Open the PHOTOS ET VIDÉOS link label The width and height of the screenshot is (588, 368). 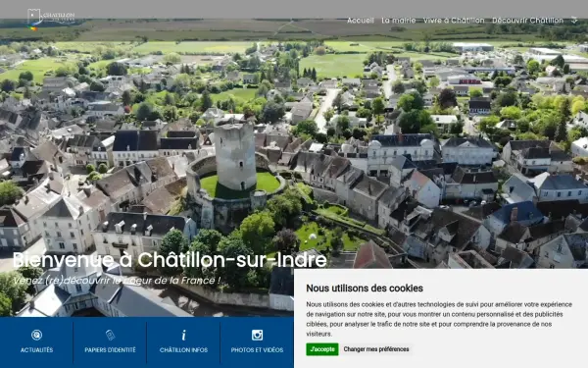tap(257, 350)
